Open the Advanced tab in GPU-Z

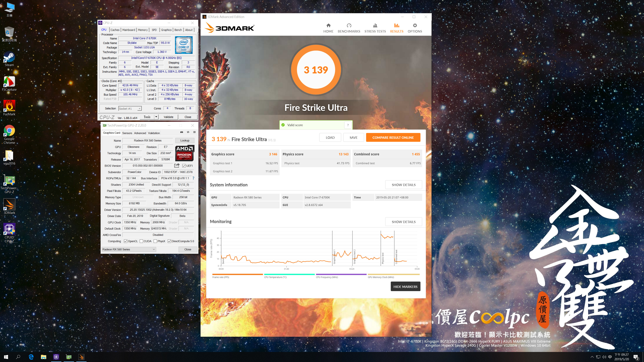140,133
